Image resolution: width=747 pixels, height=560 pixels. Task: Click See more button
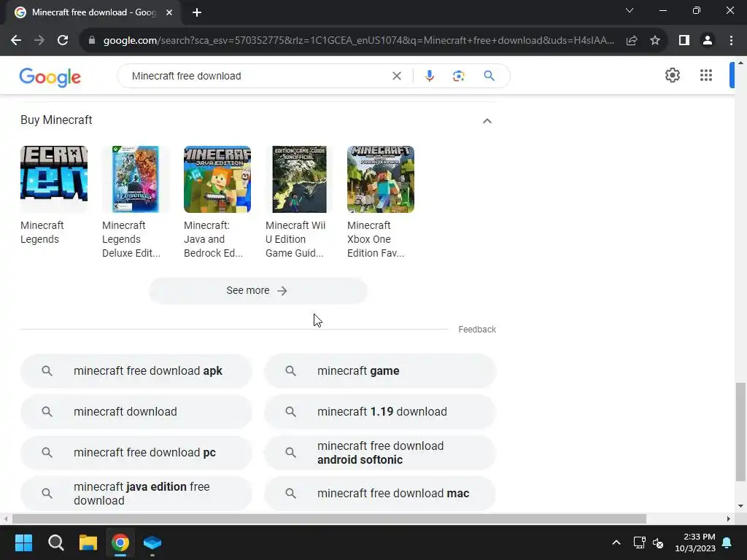click(258, 290)
